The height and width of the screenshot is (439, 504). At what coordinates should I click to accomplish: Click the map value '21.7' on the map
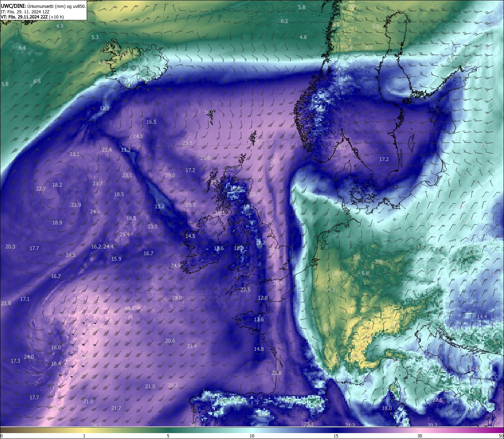click(116, 408)
